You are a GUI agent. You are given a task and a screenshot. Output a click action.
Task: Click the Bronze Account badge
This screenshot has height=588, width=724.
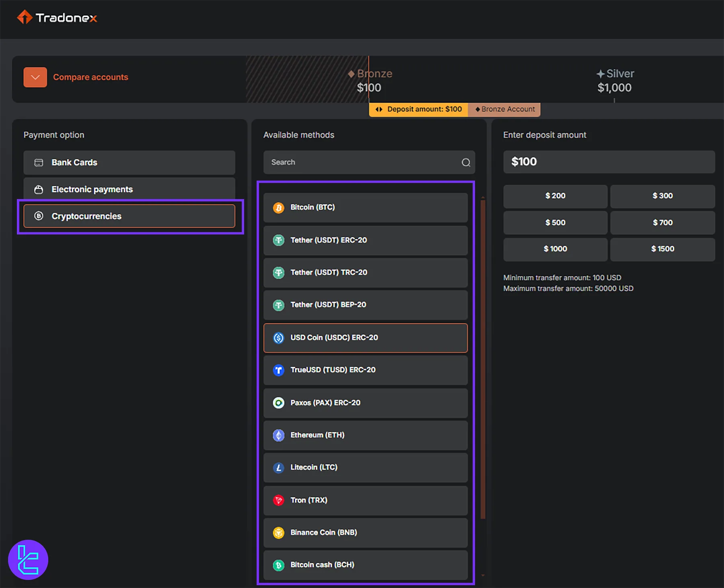pos(504,109)
